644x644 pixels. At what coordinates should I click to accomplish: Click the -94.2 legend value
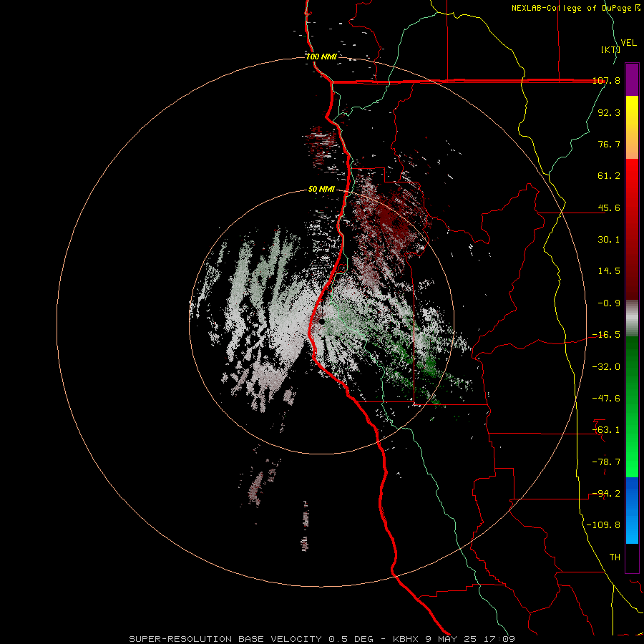click(606, 493)
